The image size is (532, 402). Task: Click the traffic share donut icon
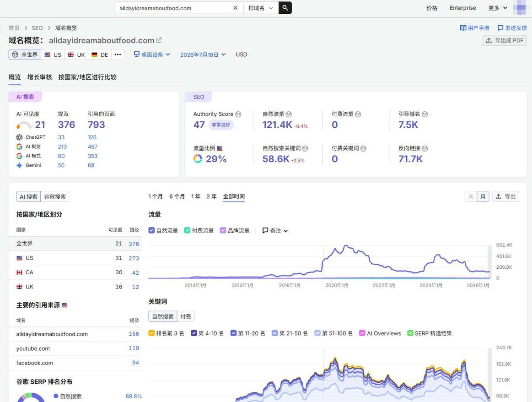198,158
